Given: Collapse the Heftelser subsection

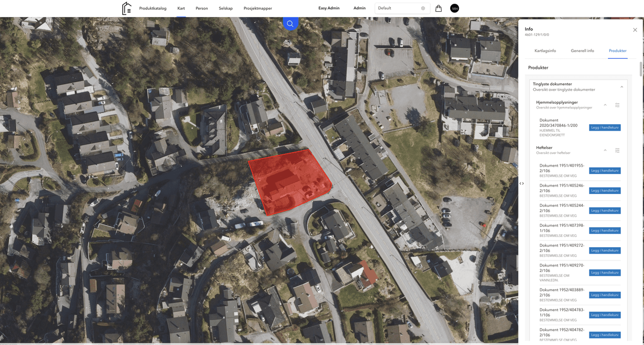Looking at the screenshot, I should (x=605, y=150).
